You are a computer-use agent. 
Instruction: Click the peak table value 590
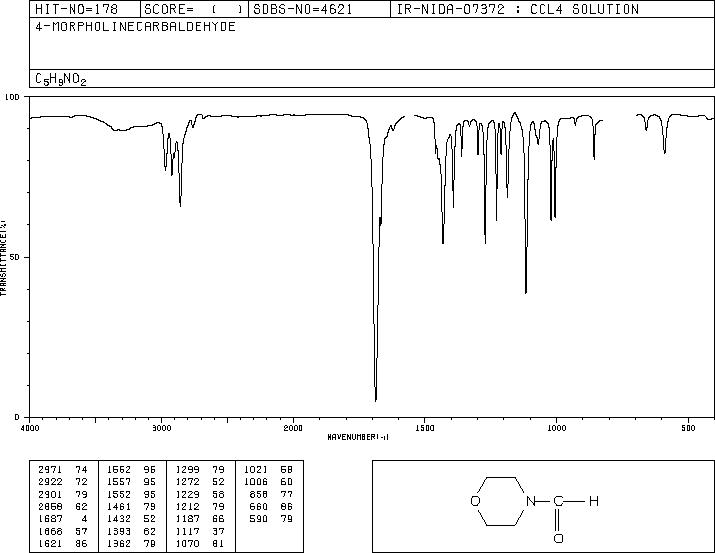click(x=259, y=519)
